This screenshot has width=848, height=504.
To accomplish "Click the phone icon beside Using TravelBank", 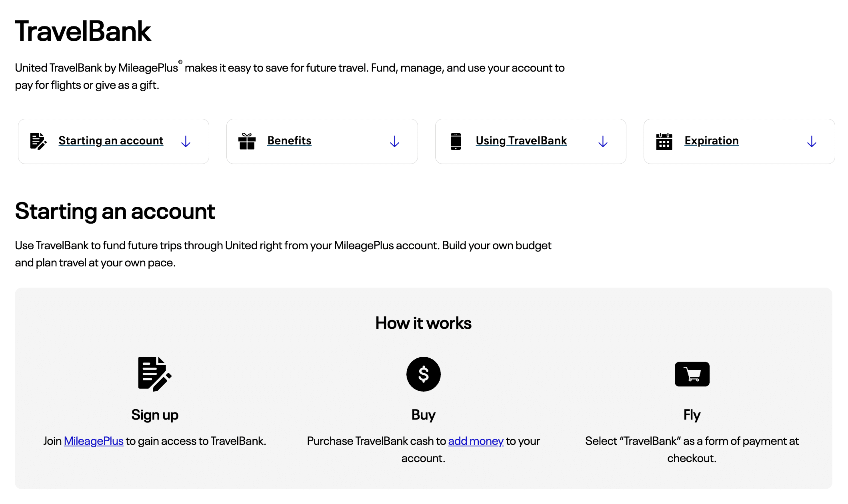I will [456, 141].
